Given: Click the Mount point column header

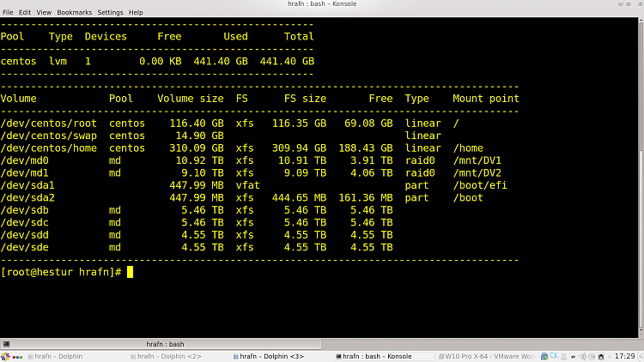Looking at the screenshot, I should [x=486, y=99].
